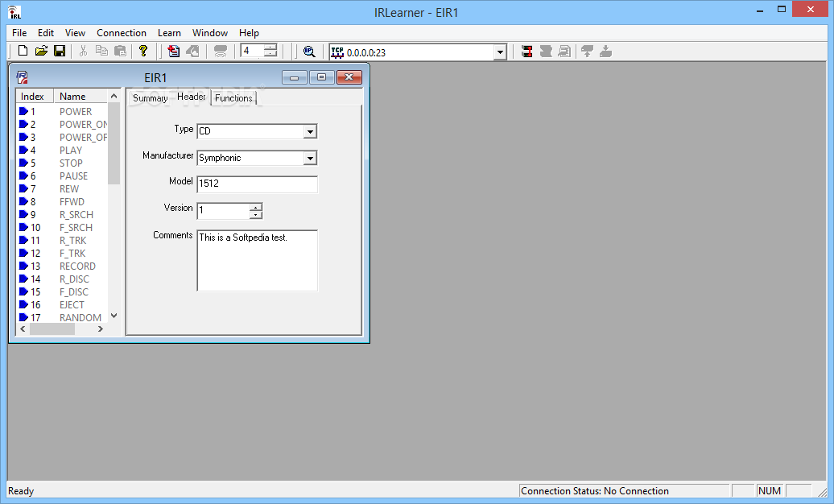Increase the Version spinner value
The image size is (834, 504).
tap(256, 207)
